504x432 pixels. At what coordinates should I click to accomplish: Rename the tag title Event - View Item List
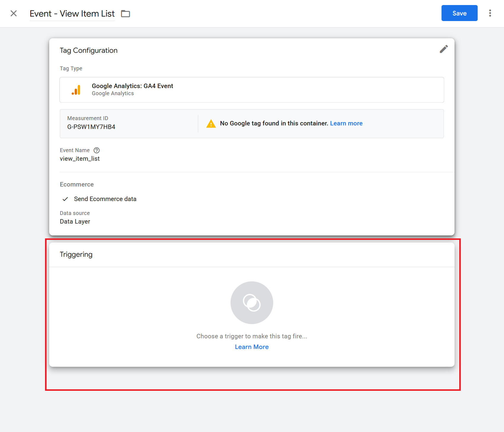point(72,14)
